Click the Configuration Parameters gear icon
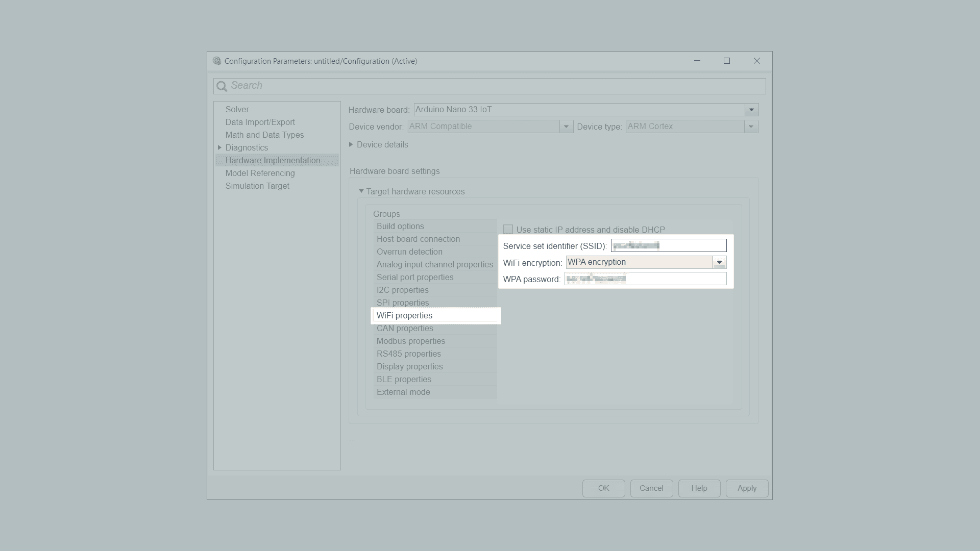The height and width of the screenshot is (551, 980). pos(217,61)
